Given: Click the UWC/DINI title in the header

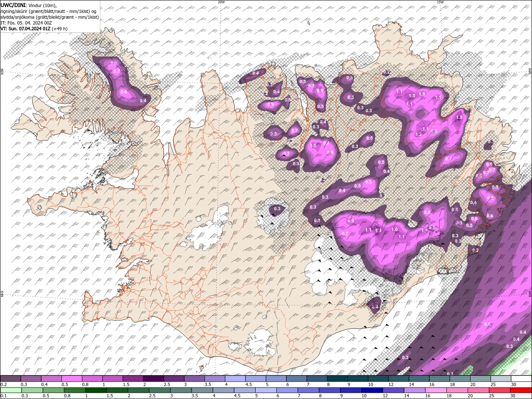Looking at the screenshot, I should pos(12,5).
